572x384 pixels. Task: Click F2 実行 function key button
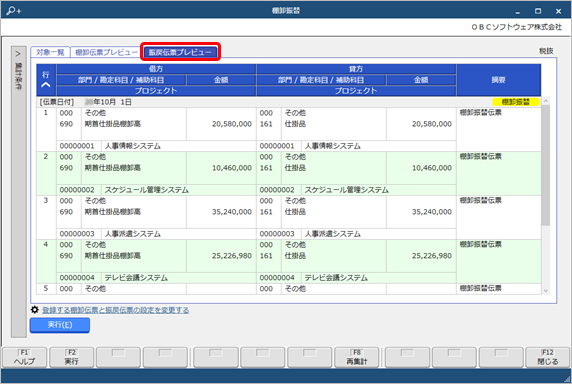(x=72, y=357)
